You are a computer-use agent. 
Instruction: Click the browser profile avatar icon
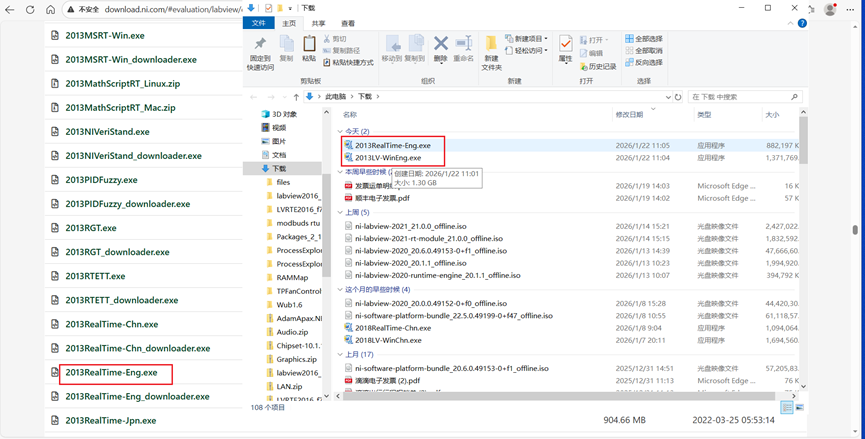point(830,9)
